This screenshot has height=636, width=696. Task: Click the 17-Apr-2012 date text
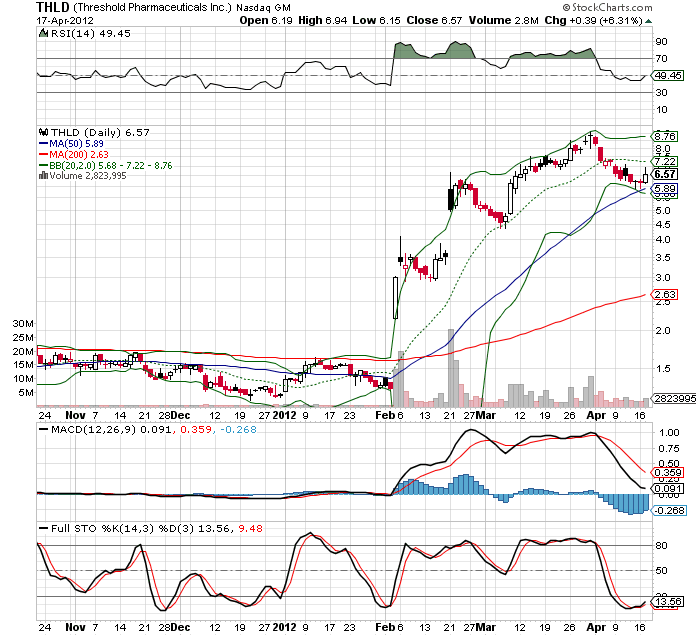pos(65,20)
